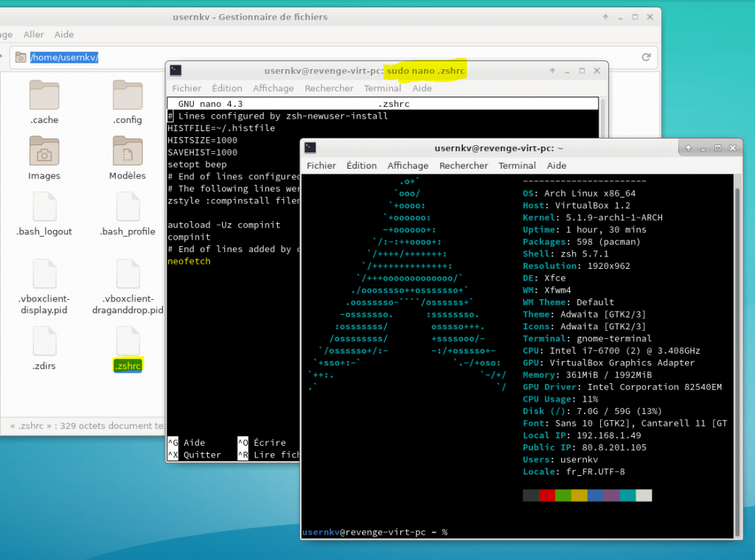755x560 pixels.
Task: Click the 'HISTSIZE=1000' line in nano
Action: (x=202, y=141)
